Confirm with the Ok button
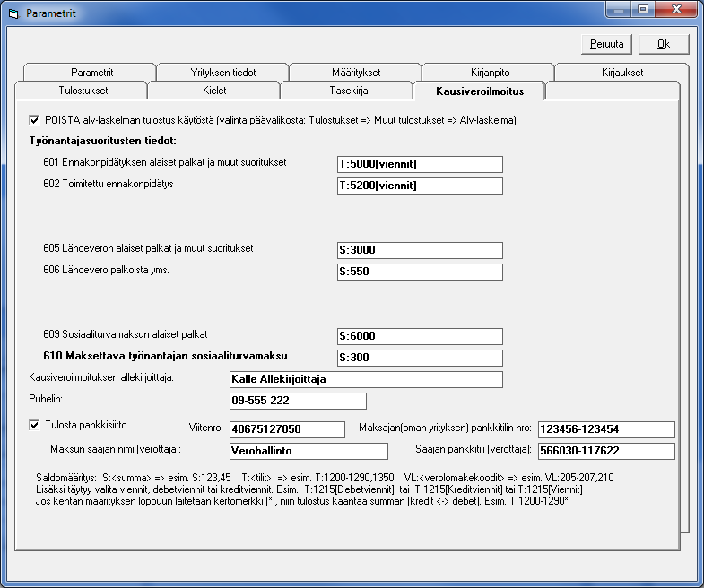The height and width of the screenshot is (588, 704). point(663,44)
